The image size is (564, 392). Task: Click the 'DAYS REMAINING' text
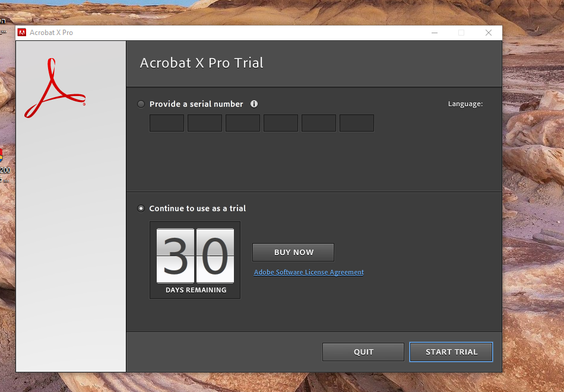[196, 290]
